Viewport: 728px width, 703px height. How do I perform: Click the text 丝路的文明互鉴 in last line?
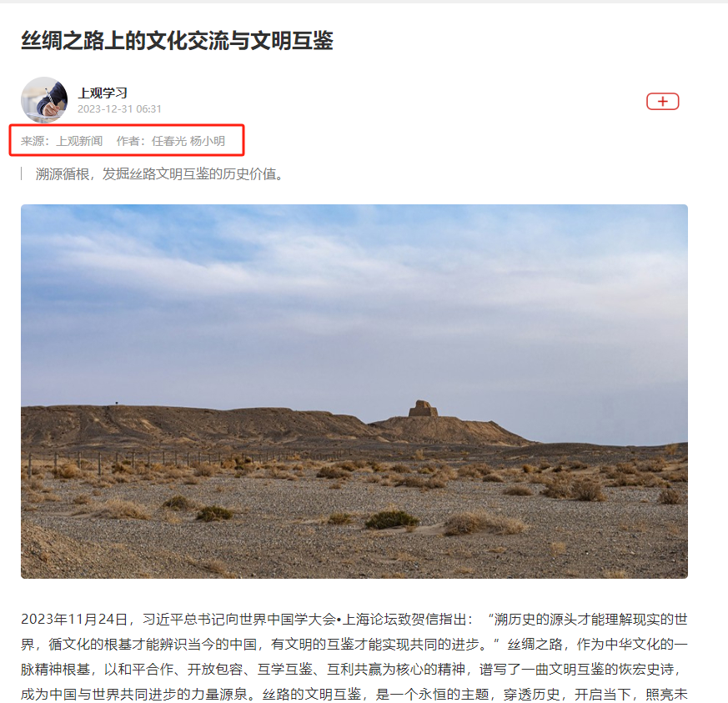click(312, 694)
